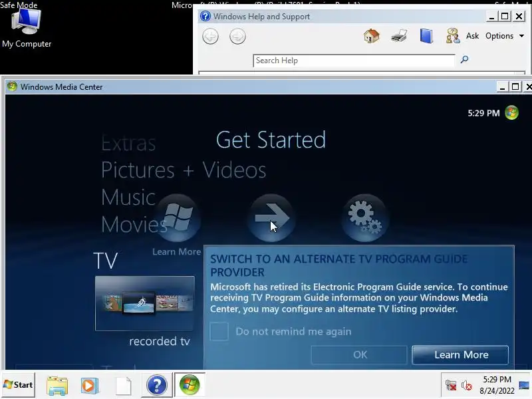
Task: Click the Ask label in Help toolbar
Action: [x=472, y=36]
